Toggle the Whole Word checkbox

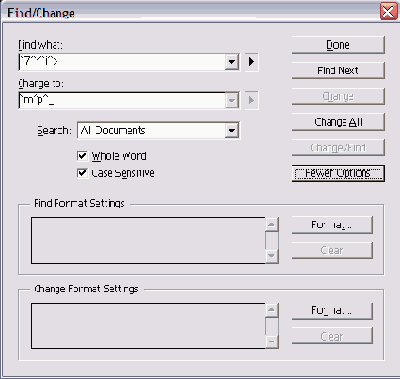[82, 156]
